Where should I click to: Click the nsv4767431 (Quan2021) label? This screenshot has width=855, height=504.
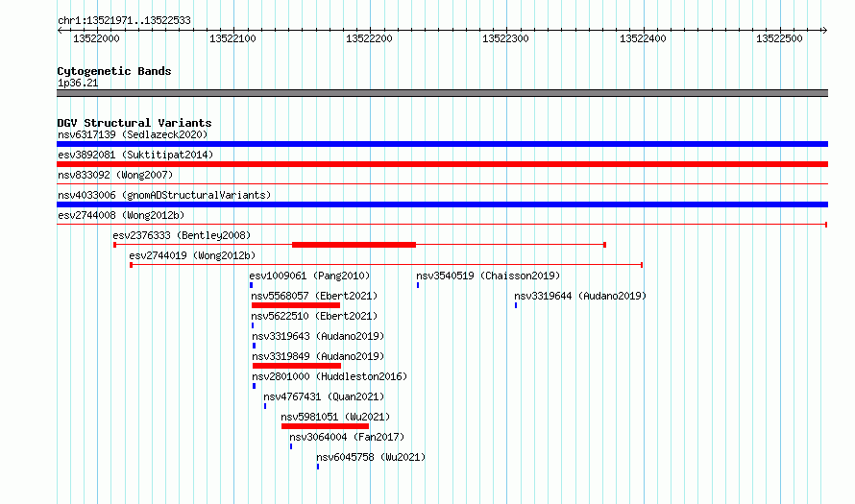pyautogui.click(x=324, y=396)
